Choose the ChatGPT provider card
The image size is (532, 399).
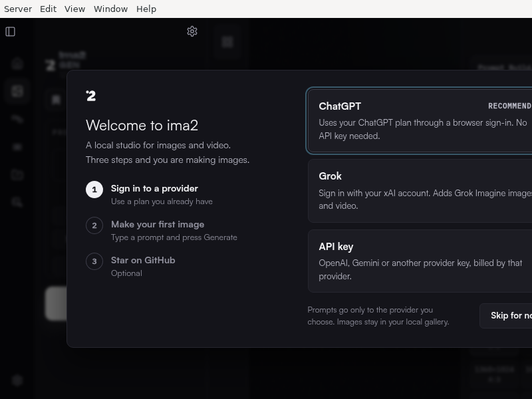click(x=420, y=121)
